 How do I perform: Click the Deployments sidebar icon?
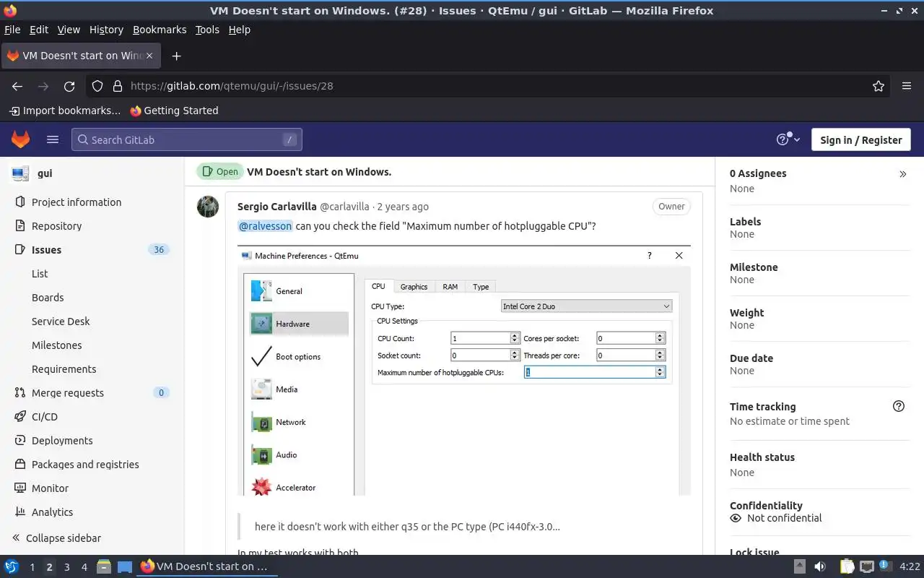[20, 441]
